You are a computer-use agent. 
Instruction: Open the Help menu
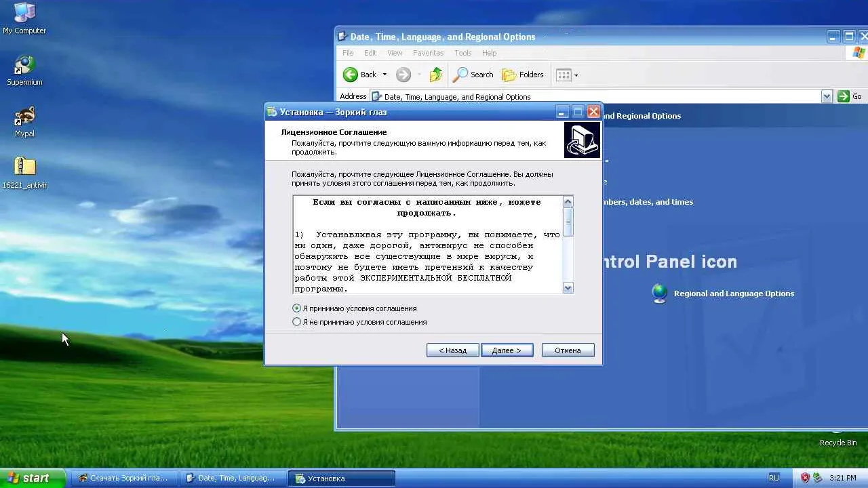[490, 53]
